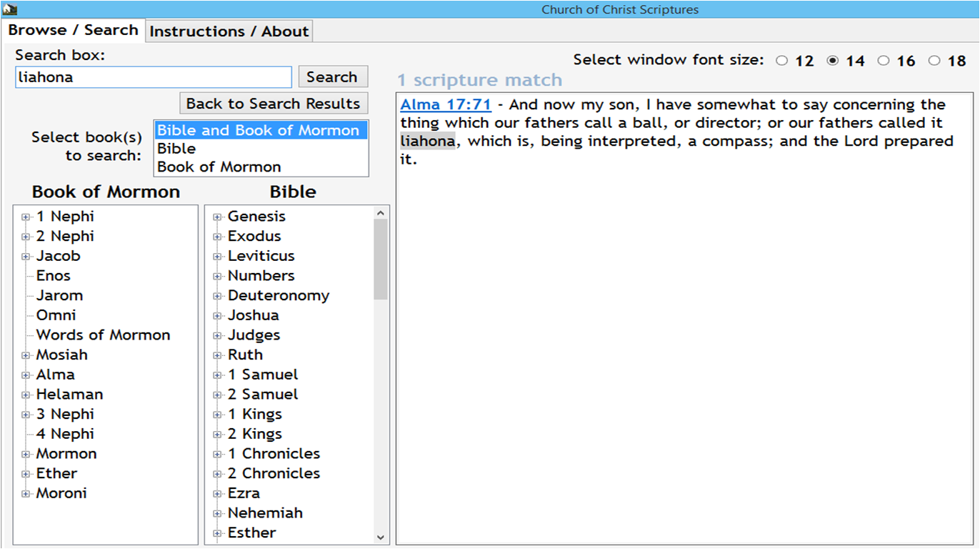This screenshot has width=980, height=549.
Task: Click the Bible list scroll-up arrow
Action: click(381, 212)
